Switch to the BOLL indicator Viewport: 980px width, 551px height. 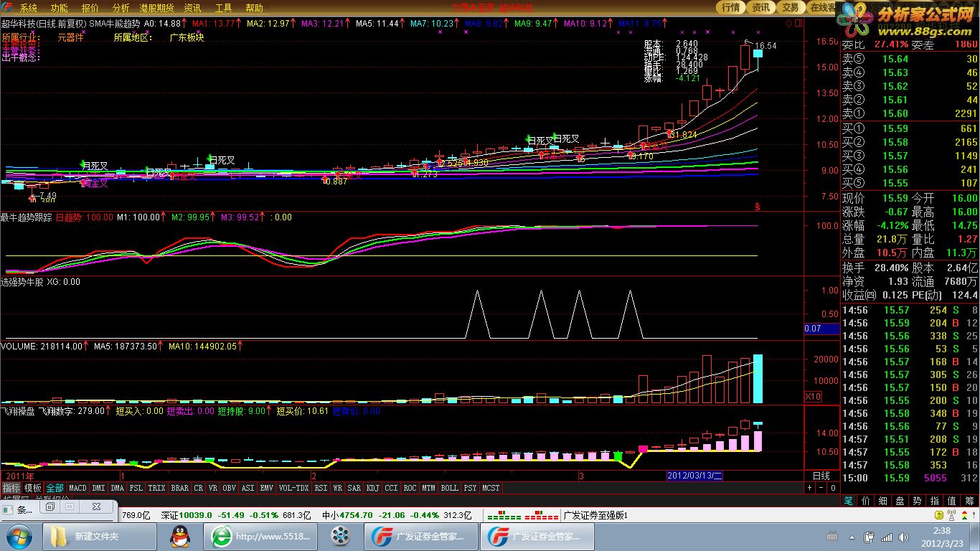pyautogui.click(x=449, y=488)
